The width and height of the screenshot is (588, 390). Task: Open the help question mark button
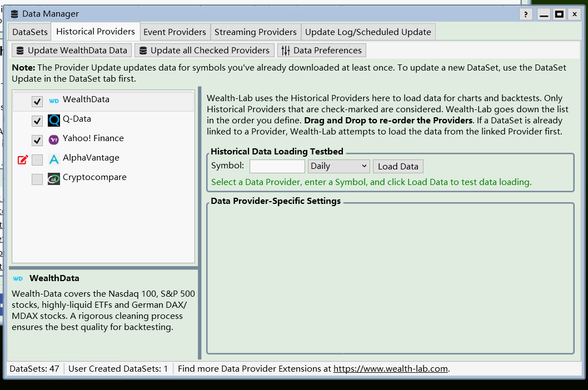(526, 14)
